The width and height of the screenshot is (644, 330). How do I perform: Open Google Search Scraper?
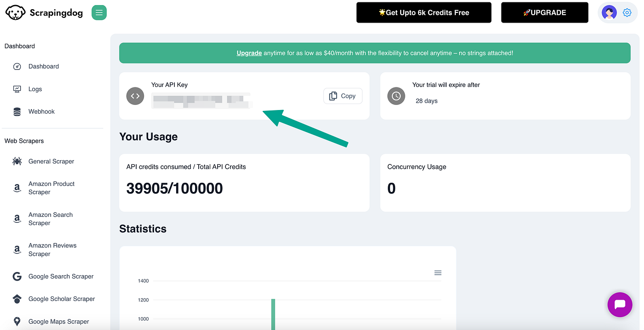(x=61, y=277)
